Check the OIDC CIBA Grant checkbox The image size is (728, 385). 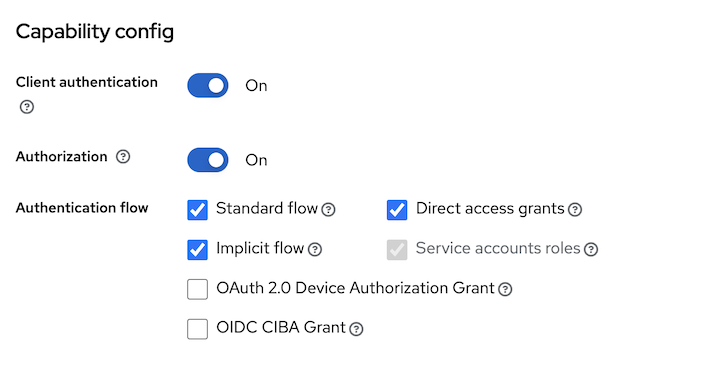[197, 329]
